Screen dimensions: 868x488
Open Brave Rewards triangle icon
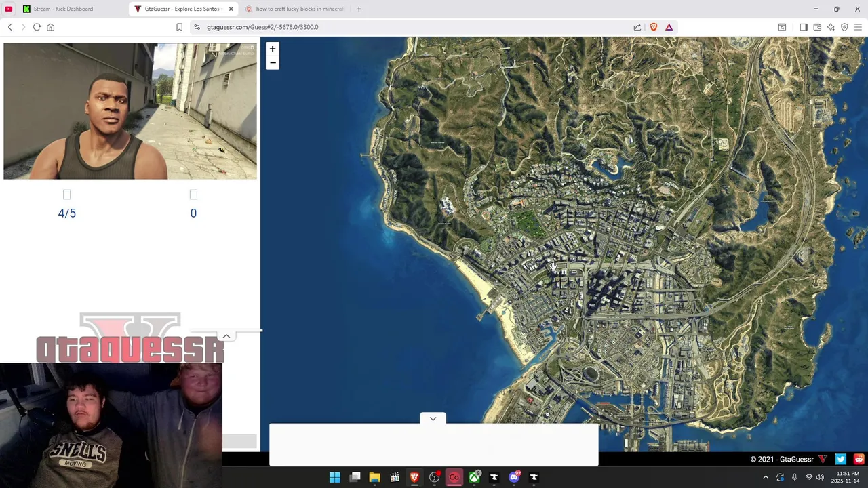[x=669, y=27]
